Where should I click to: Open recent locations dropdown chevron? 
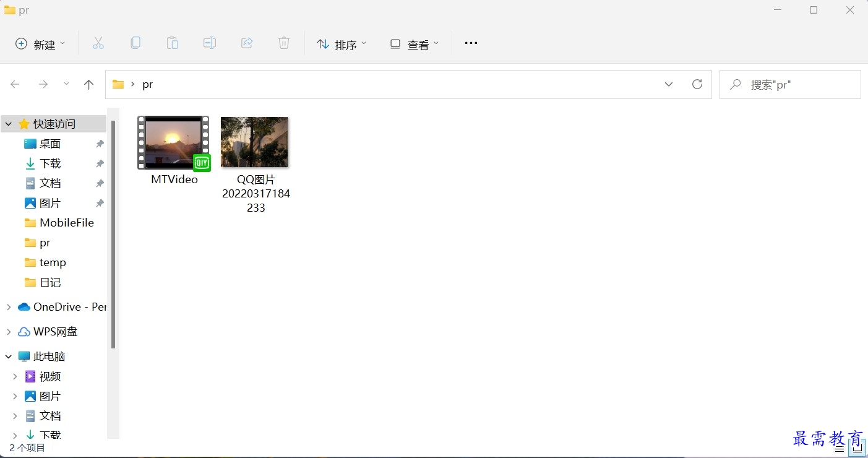click(66, 84)
